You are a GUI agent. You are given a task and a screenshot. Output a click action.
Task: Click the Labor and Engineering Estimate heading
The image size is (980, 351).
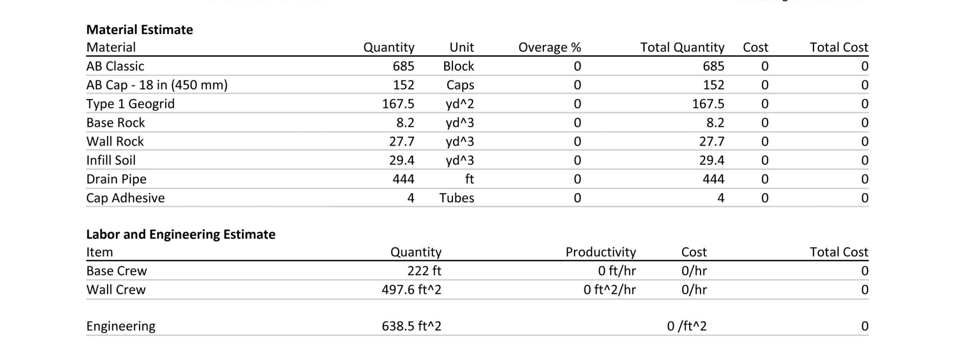180,234
